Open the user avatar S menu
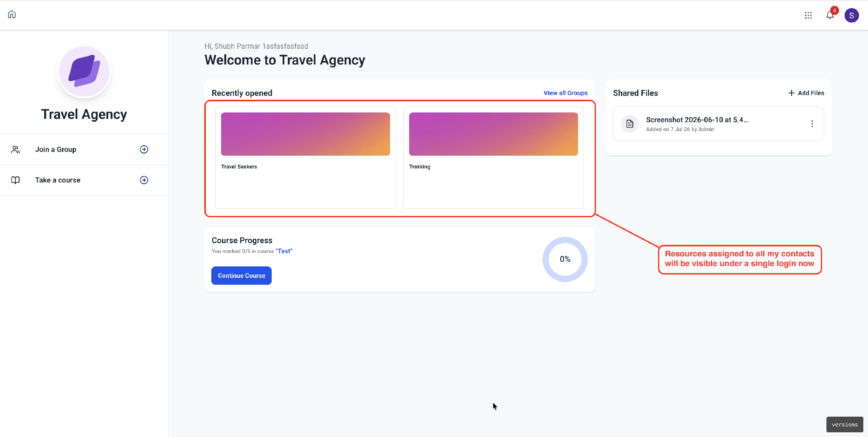 (851, 15)
